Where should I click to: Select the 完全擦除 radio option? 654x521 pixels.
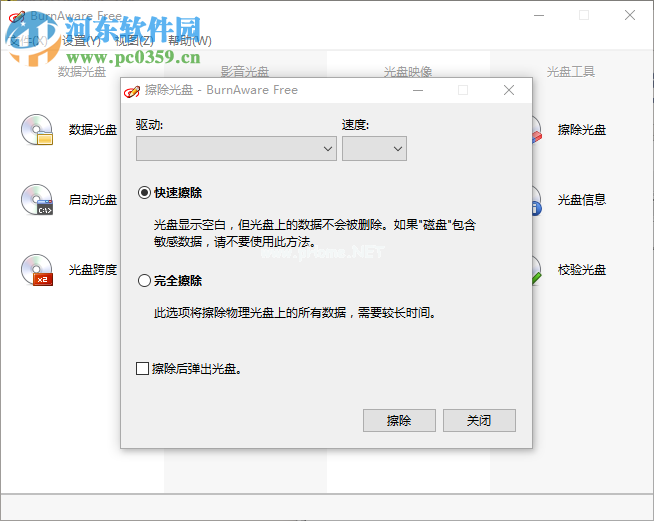tap(145, 281)
